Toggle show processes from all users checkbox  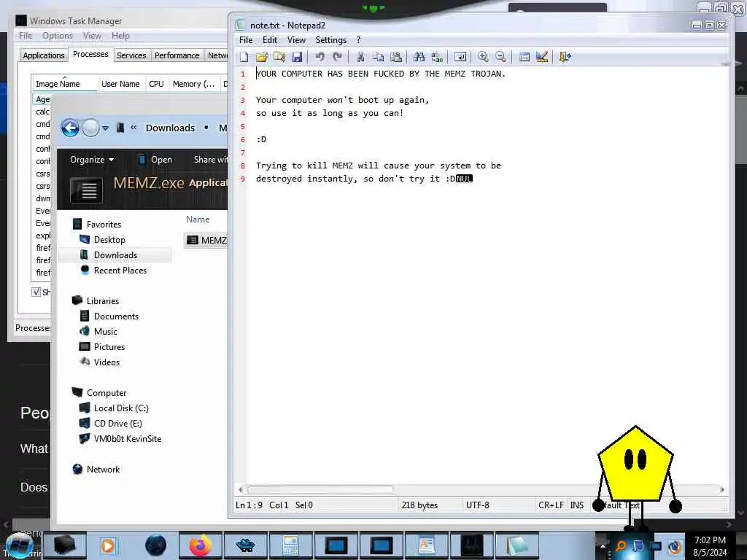pyautogui.click(x=36, y=292)
